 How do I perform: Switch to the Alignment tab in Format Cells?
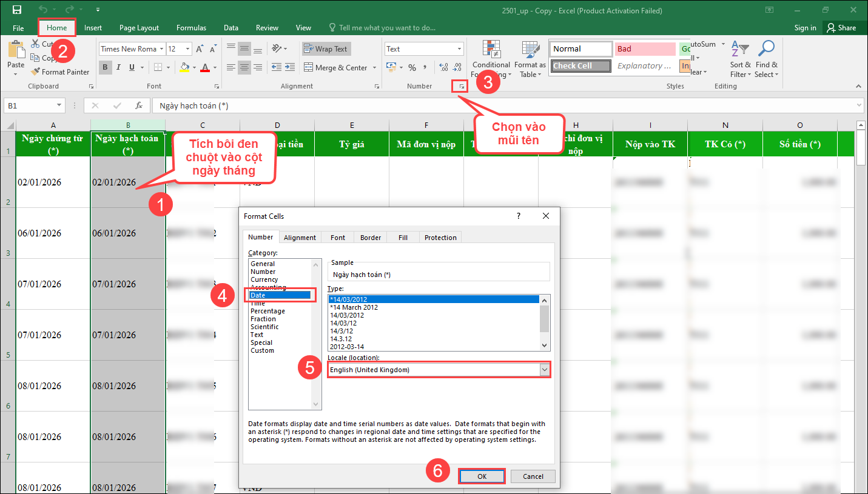300,238
